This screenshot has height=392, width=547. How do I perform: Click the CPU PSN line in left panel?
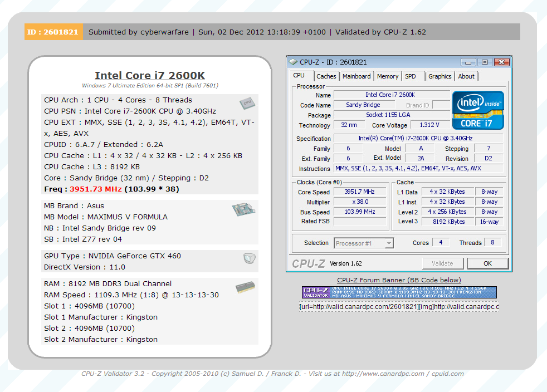[130, 111]
